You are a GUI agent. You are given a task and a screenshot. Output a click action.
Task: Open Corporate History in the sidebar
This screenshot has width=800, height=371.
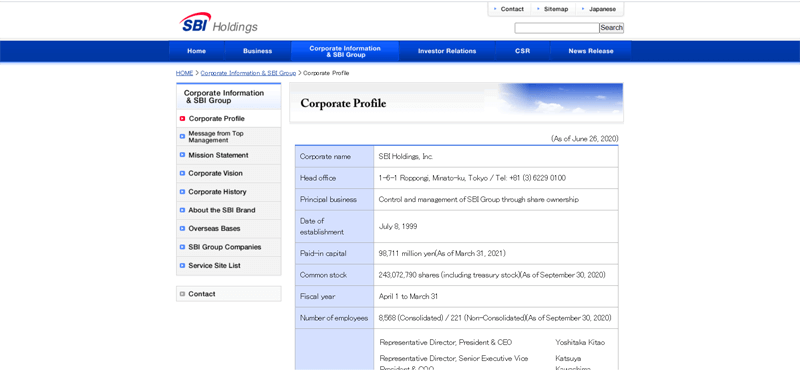tap(229, 192)
